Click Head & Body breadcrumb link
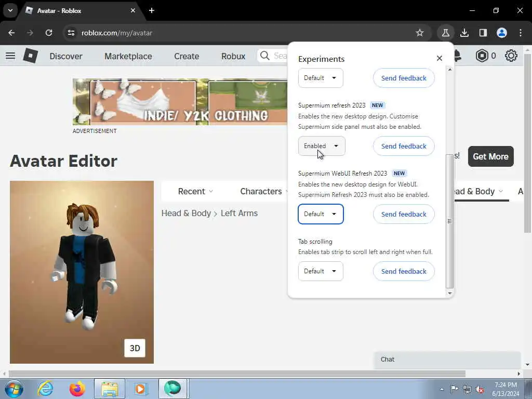532x399 pixels. [x=186, y=214]
